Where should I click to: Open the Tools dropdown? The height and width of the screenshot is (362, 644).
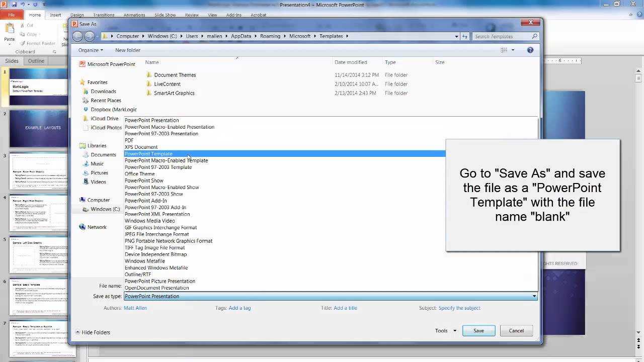coord(445,330)
